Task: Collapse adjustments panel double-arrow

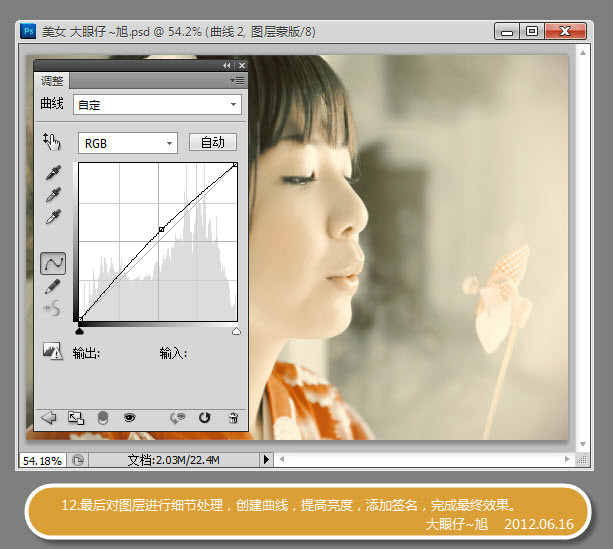Action: coord(226,65)
